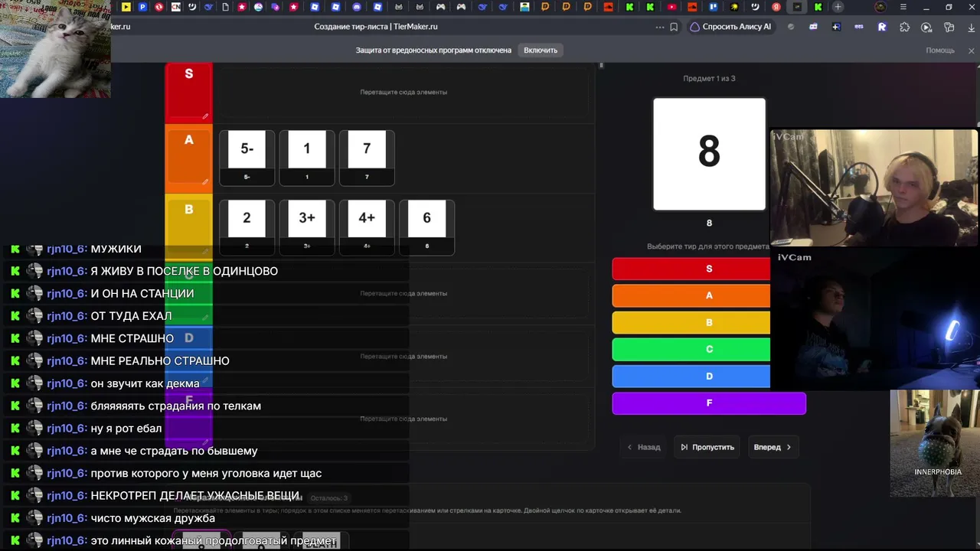Open the new tab plus button
The height and width of the screenshot is (551, 980).
coord(838,7)
